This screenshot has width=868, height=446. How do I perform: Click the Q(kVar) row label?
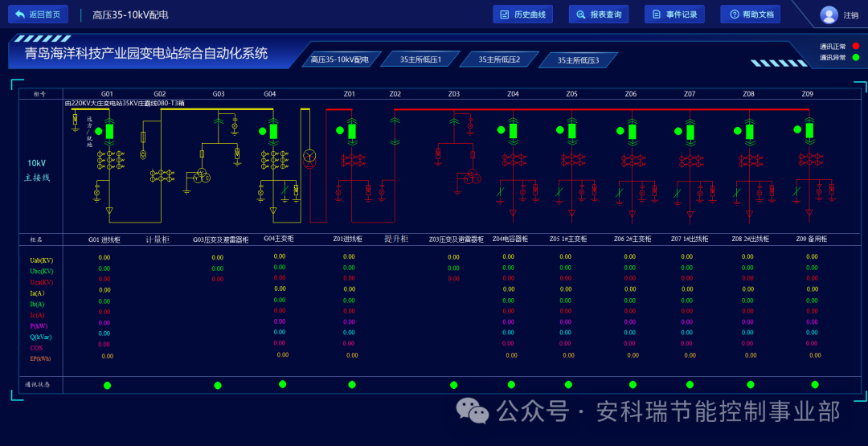pos(42,337)
